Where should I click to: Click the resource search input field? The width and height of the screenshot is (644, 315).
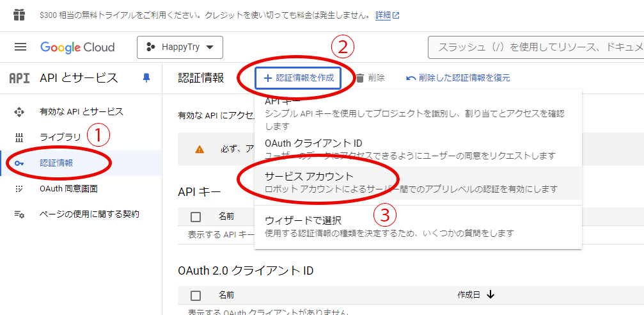click(x=537, y=47)
